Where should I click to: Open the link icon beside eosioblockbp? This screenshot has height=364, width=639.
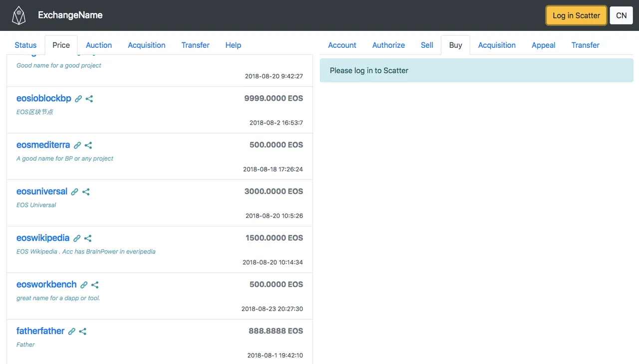78,99
